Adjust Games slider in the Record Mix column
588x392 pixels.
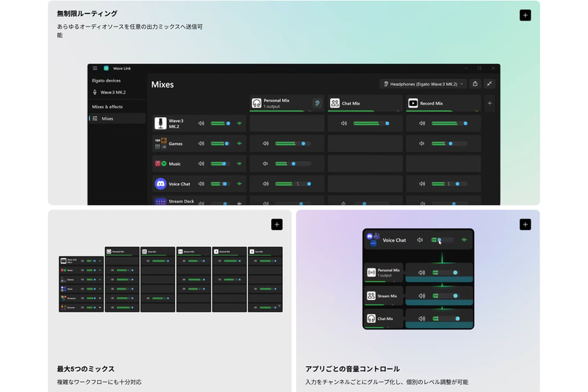point(449,143)
